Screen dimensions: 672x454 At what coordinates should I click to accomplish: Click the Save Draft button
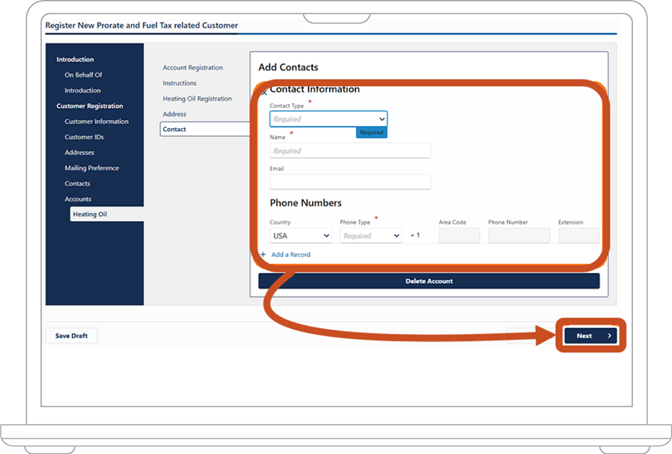tap(72, 336)
